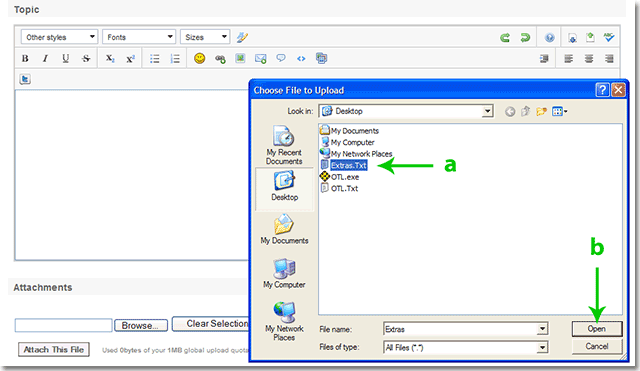Insert a code block
This screenshot has height=371, width=640.
coord(301,58)
